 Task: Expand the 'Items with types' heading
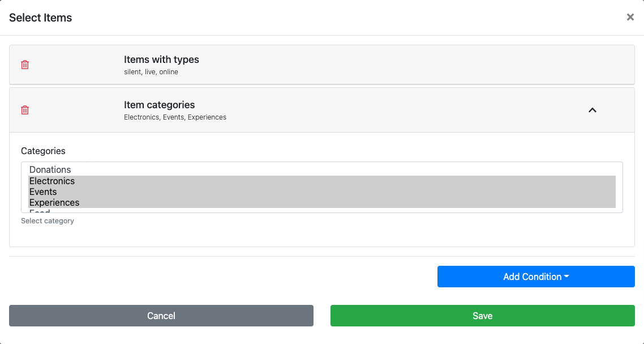[x=161, y=60]
